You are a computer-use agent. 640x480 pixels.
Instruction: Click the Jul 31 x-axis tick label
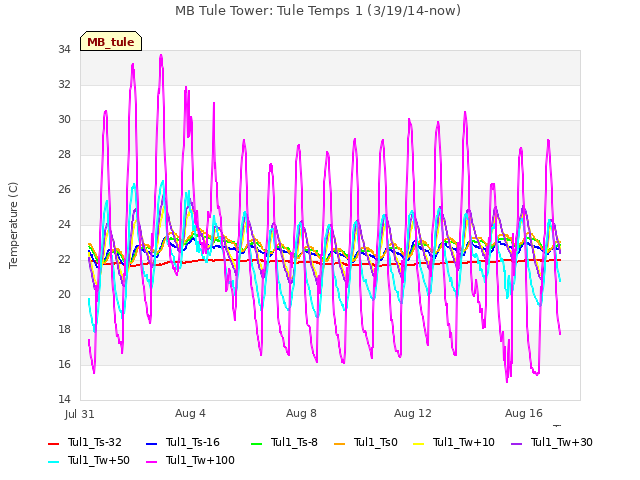click(x=80, y=414)
